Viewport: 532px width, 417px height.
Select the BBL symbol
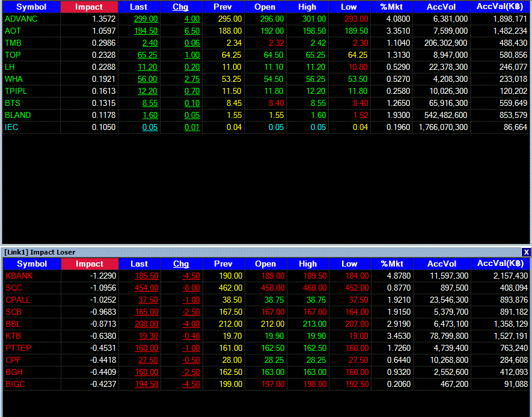point(13,324)
